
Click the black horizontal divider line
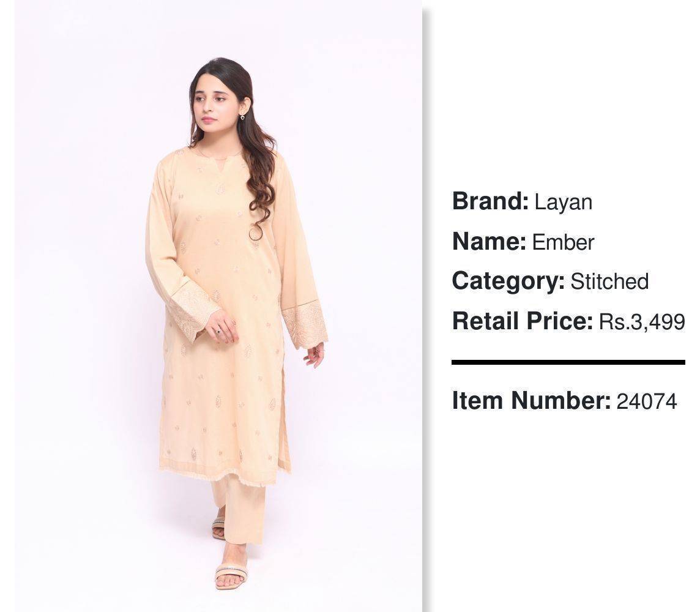click(x=568, y=362)
